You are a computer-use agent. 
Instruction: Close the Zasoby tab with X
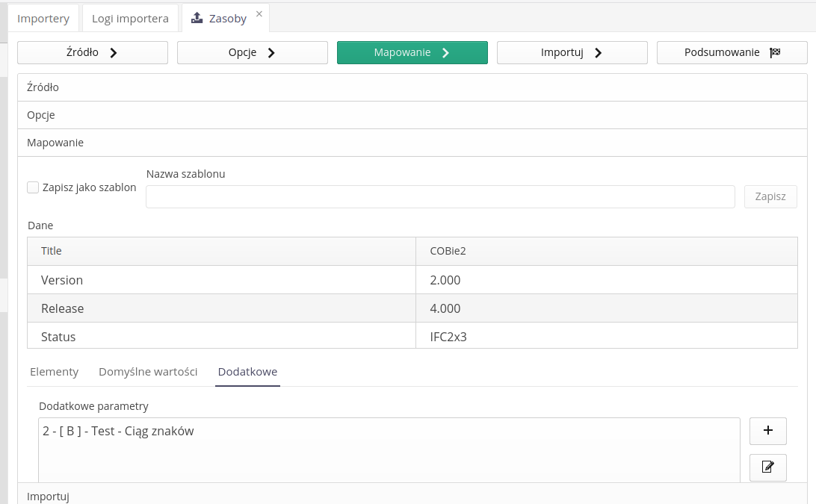pyautogui.click(x=259, y=14)
